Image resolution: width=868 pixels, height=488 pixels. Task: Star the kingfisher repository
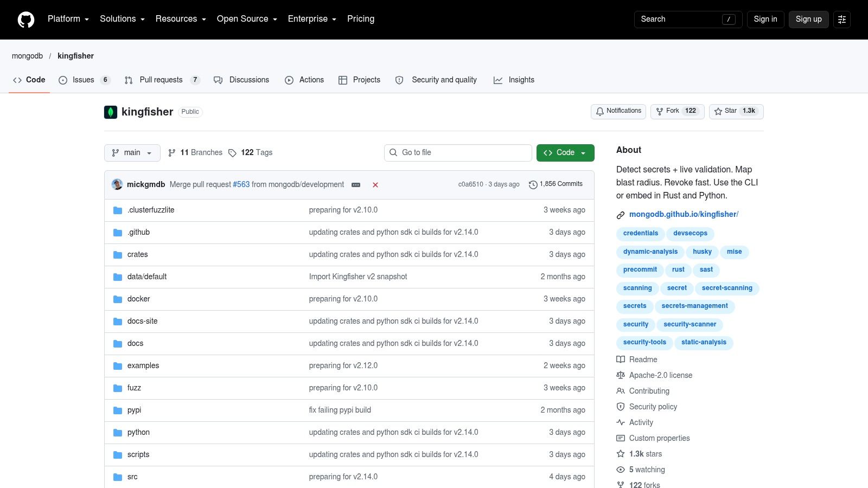pos(736,112)
